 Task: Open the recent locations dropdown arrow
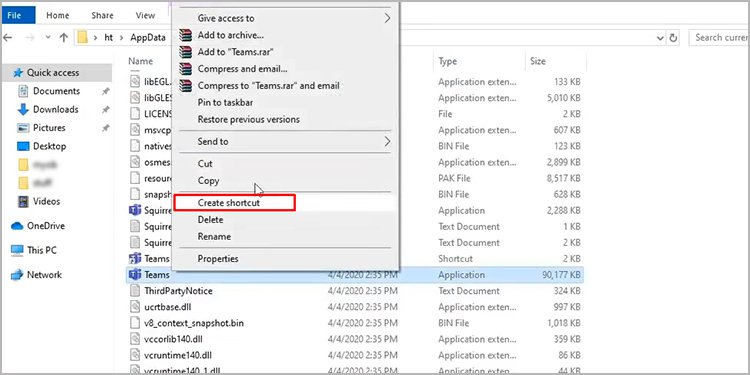pyautogui.click(x=48, y=37)
